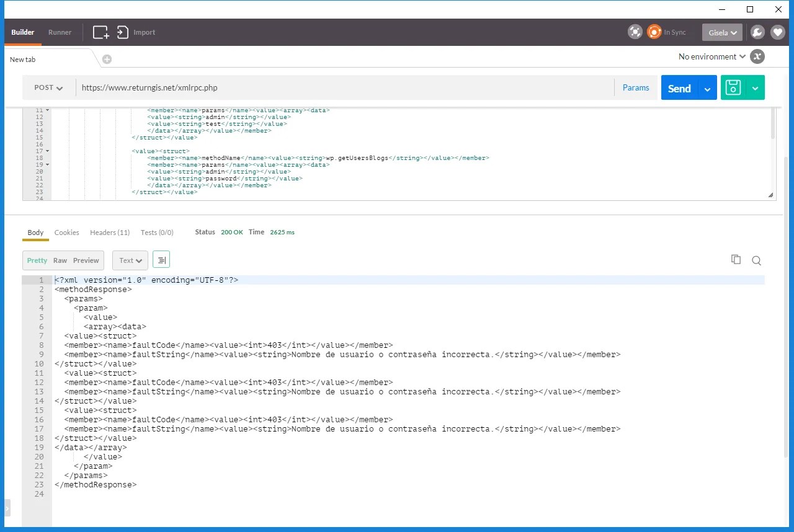This screenshot has height=532, width=794.
Task: Click the heart icon in header
Action: click(777, 32)
